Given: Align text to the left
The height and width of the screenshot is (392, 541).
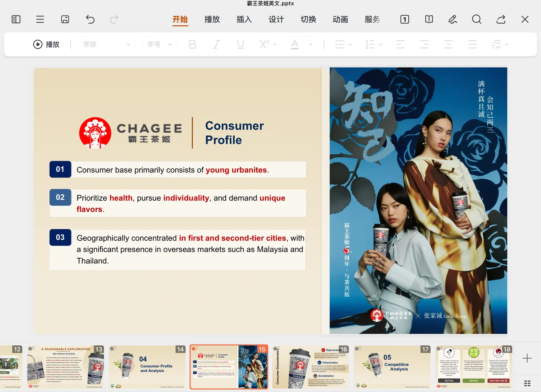Looking at the screenshot, I should (400, 44).
